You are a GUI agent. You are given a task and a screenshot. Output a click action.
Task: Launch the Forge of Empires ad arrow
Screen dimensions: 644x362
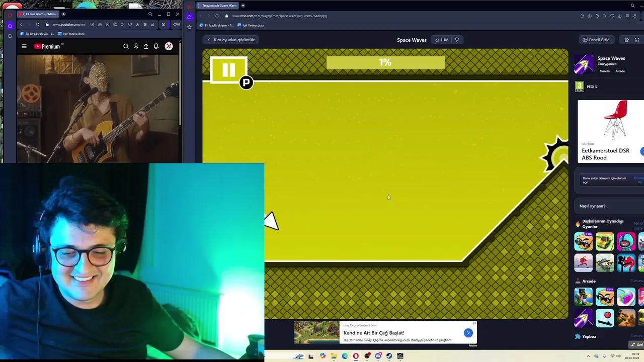(x=468, y=333)
